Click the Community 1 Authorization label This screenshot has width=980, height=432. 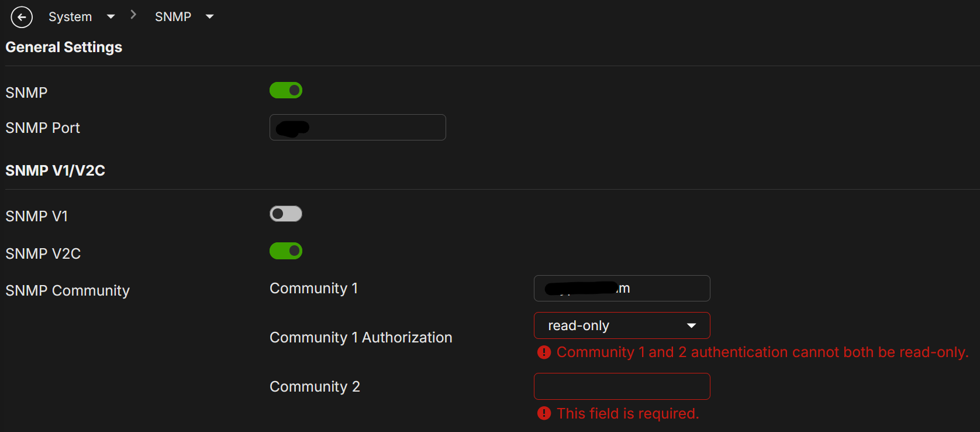tap(361, 337)
